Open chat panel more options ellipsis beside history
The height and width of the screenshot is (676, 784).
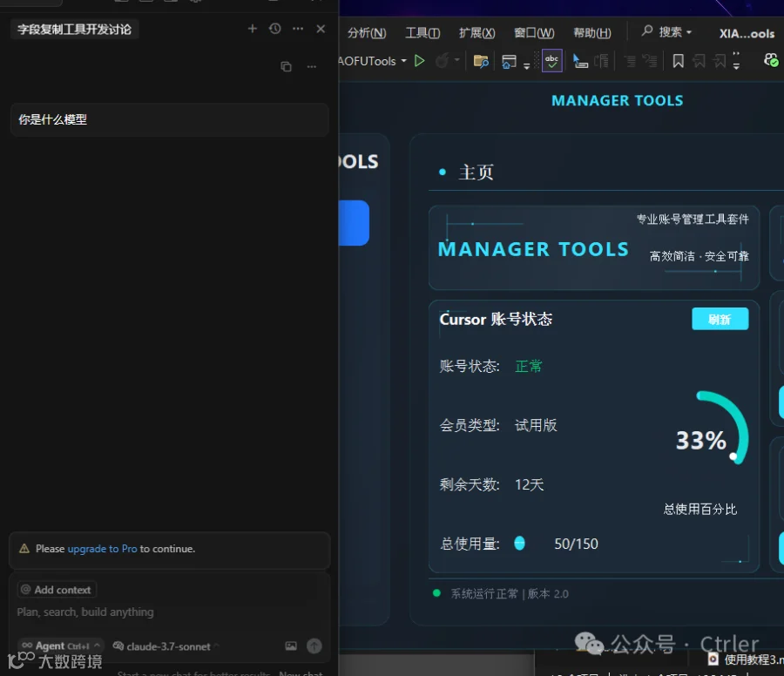pos(298,29)
